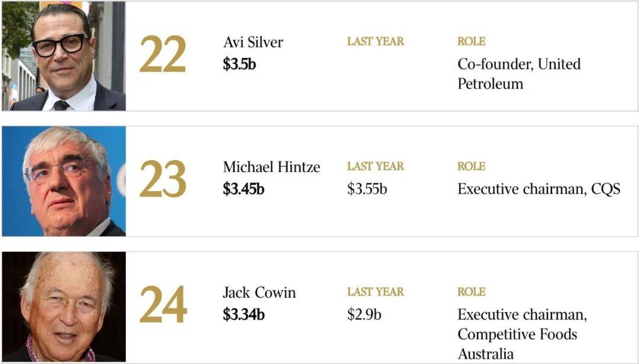Select the rank number 24
639x364 pixels.
coord(163,304)
